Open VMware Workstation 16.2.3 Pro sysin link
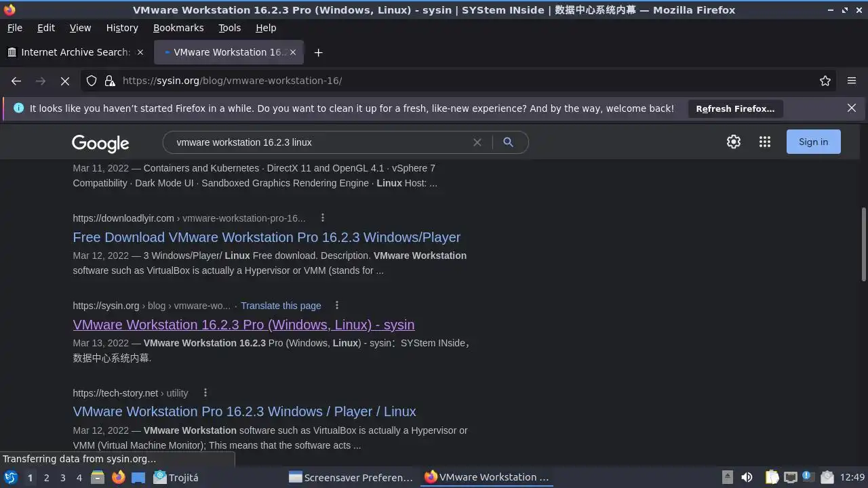The height and width of the screenshot is (488, 868). click(x=243, y=325)
